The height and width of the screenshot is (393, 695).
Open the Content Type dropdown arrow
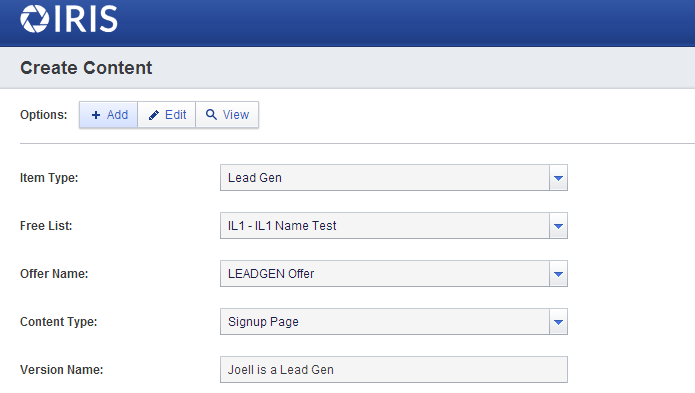click(558, 322)
